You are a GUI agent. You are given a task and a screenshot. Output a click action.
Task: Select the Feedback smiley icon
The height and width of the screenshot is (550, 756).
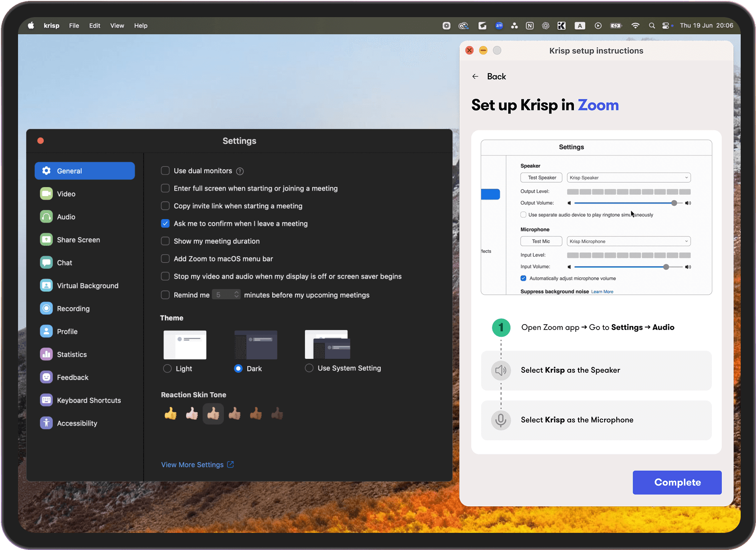tap(46, 377)
